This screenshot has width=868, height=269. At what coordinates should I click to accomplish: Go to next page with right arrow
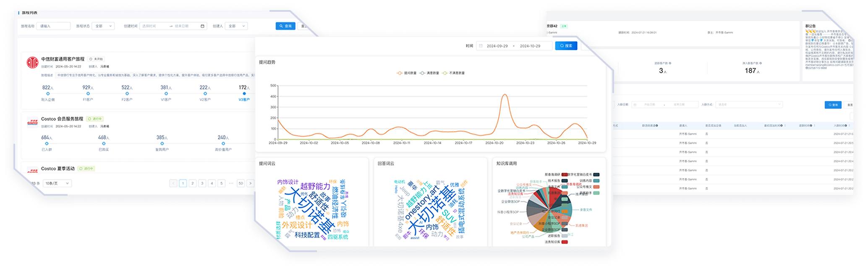250,183
